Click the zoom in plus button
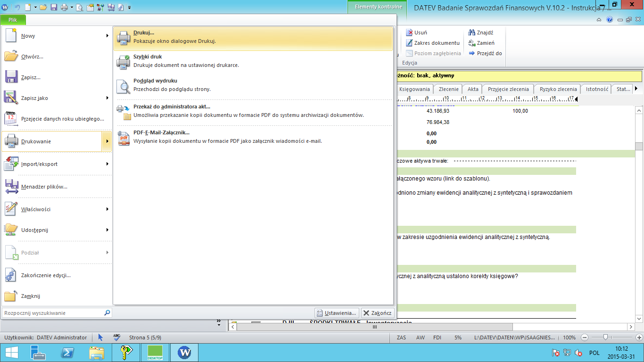Viewport: 644px width, 362px height. click(640, 337)
